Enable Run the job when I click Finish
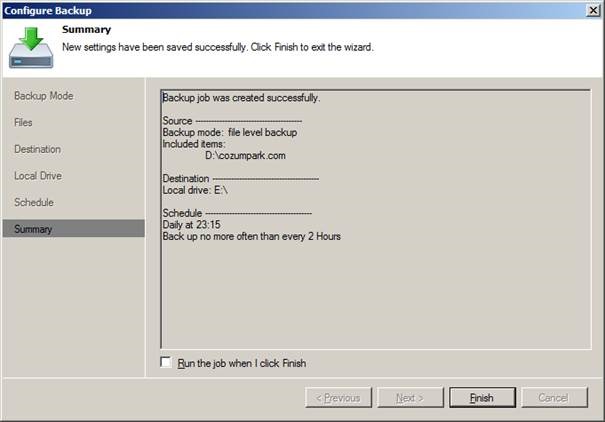Screen dimensions: 605x422 [166, 362]
